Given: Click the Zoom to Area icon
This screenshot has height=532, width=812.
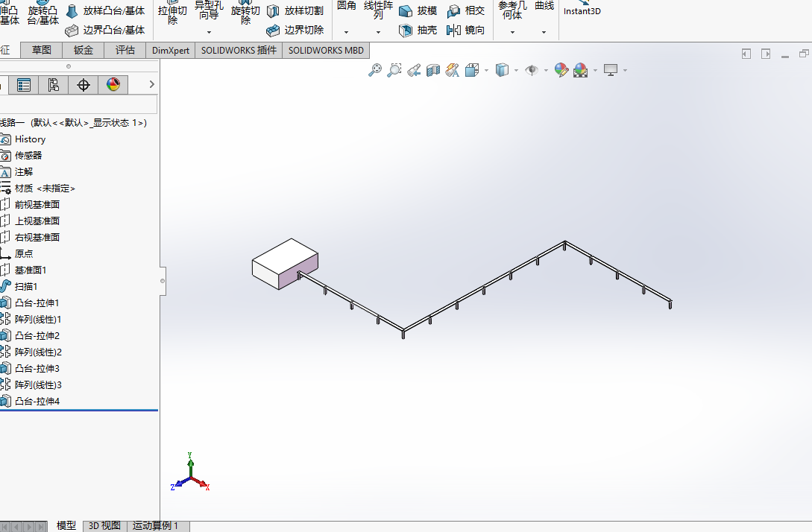Looking at the screenshot, I should [394, 70].
